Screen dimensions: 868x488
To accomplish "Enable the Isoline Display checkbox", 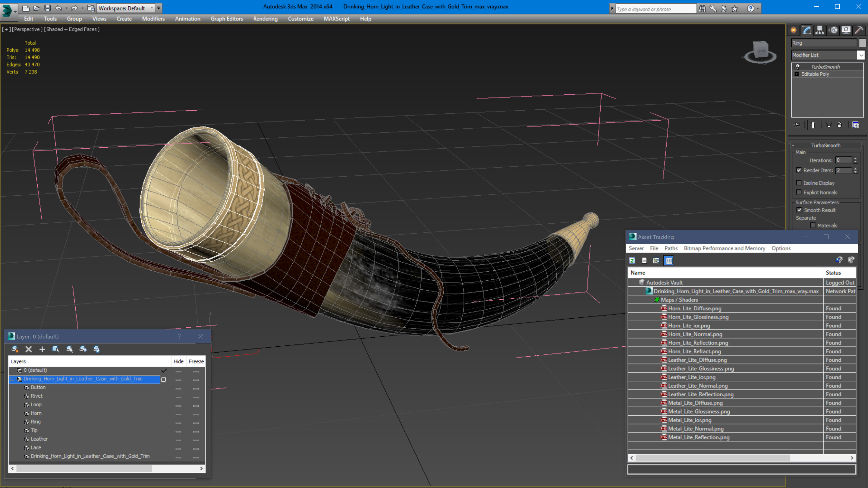I will (799, 183).
